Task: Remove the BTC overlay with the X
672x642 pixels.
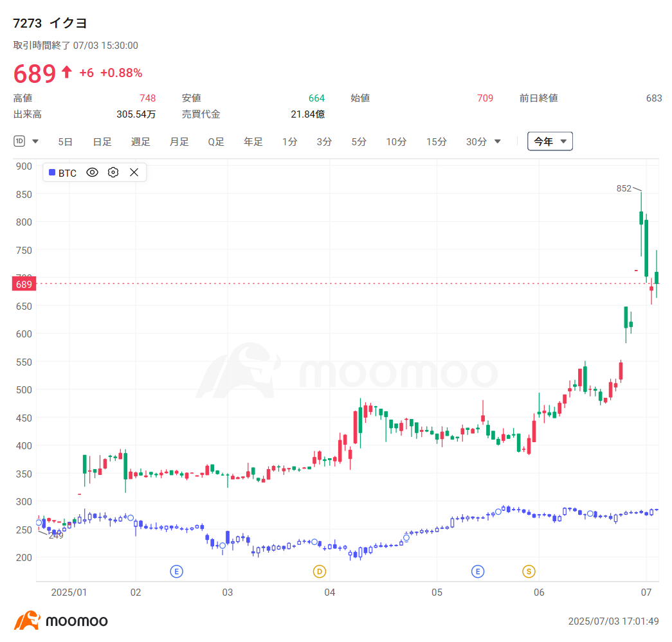Action: point(134,172)
